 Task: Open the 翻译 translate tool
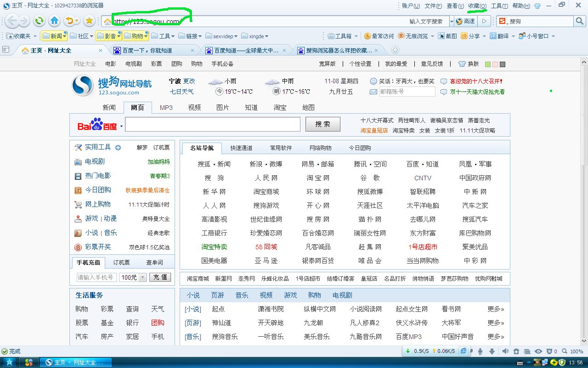pos(499,36)
